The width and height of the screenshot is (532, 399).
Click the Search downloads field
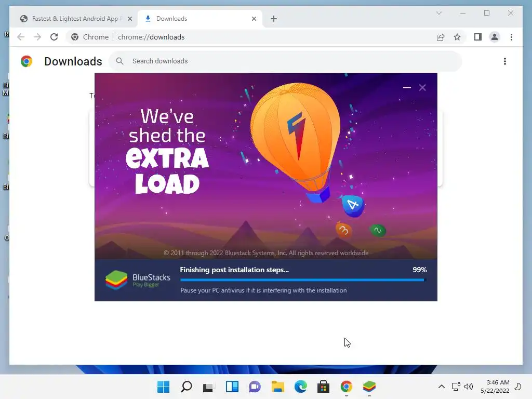pyautogui.click(x=285, y=61)
